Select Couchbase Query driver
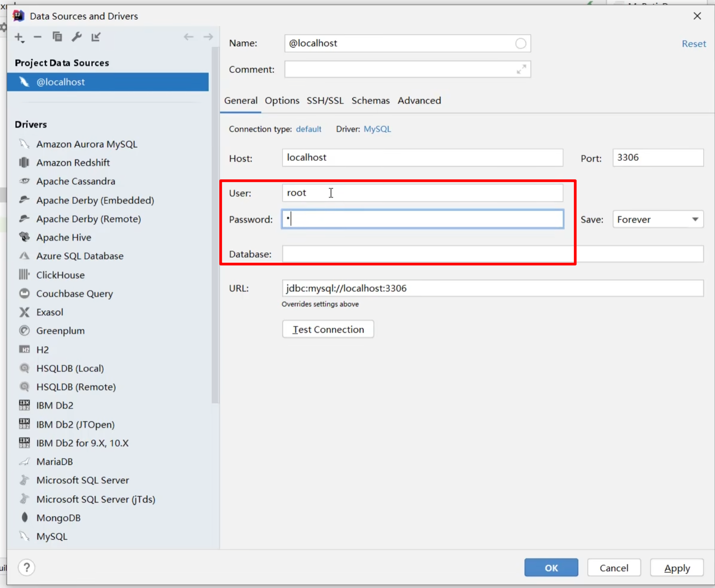The height and width of the screenshot is (588, 715). pyautogui.click(x=74, y=294)
